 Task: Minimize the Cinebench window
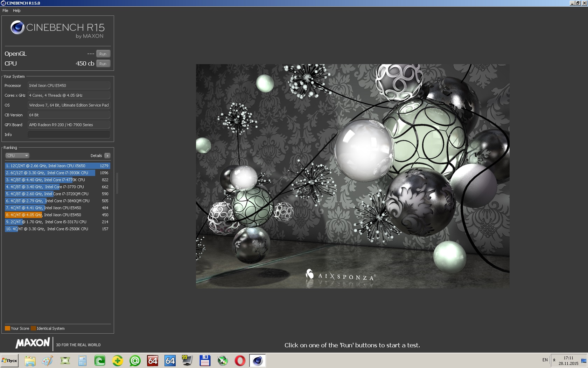[572, 3]
